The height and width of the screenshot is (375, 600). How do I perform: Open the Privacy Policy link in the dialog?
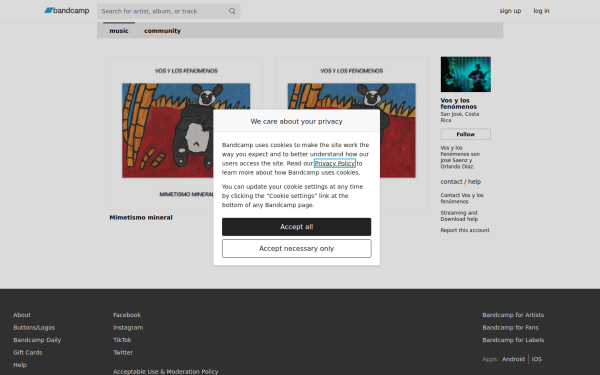[334, 163]
